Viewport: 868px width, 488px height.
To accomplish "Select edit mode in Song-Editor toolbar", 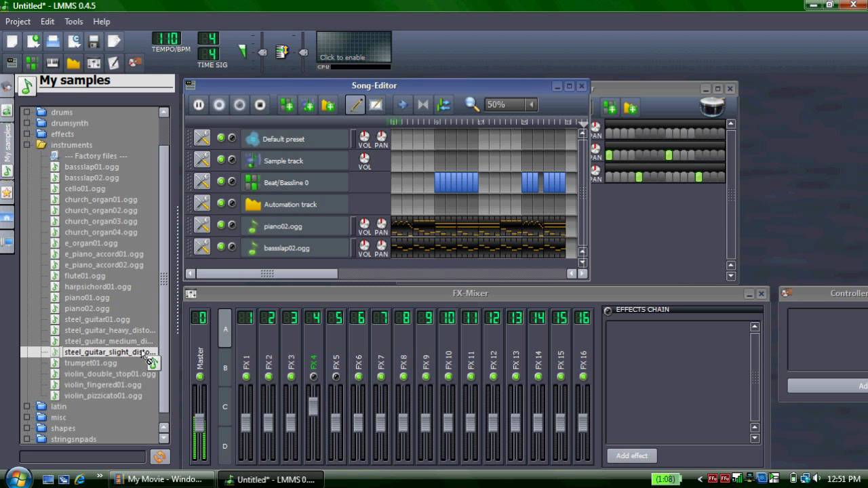I will 376,105.
